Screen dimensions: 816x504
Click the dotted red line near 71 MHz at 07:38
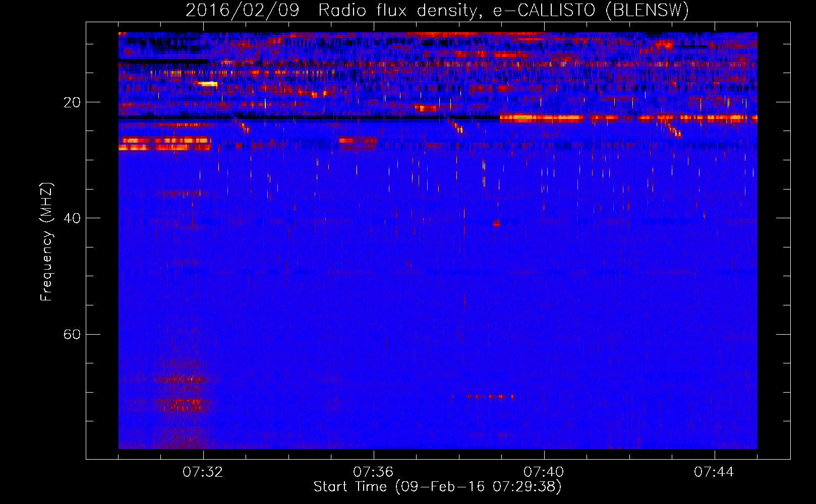[482, 397]
